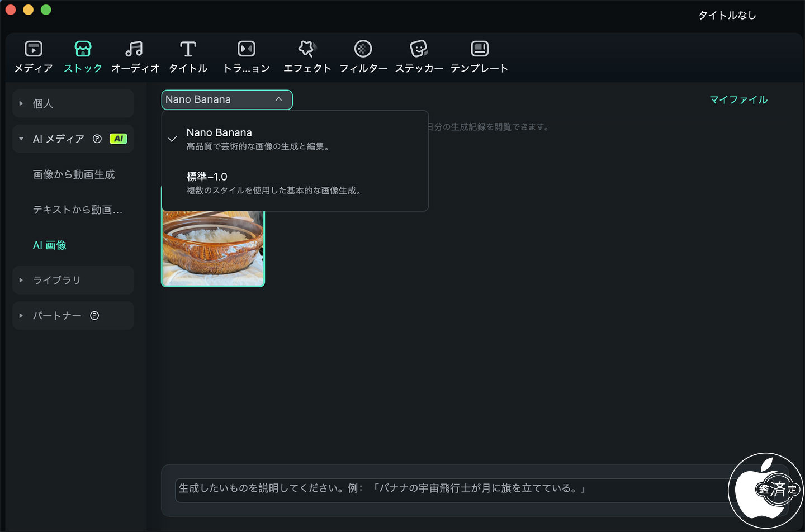The width and height of the screenshot is (805, 532).
Task: Select the Stock (ストック) store icon
Action: (x=83, y=49)
